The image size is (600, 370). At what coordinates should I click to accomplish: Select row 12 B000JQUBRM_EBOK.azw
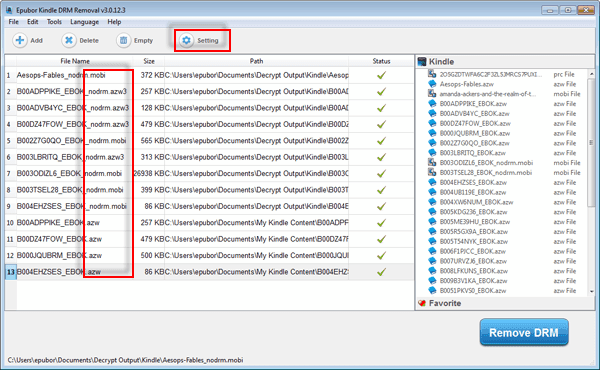(209, 256)
